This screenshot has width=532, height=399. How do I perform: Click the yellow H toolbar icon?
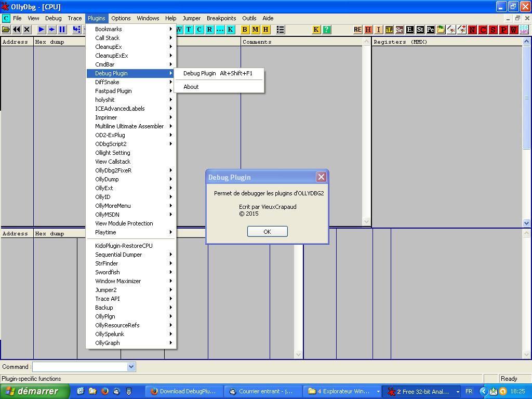[265, 30]
